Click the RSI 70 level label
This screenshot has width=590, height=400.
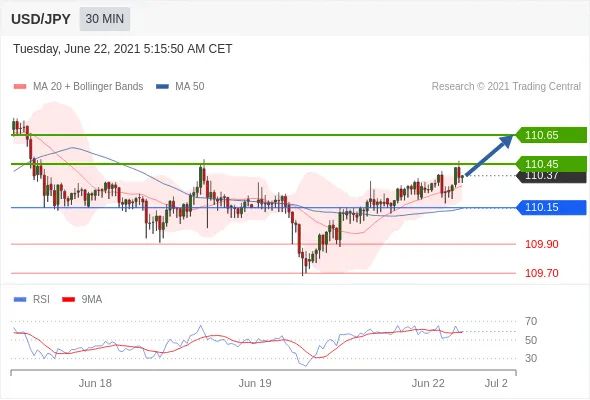[531, 321]
